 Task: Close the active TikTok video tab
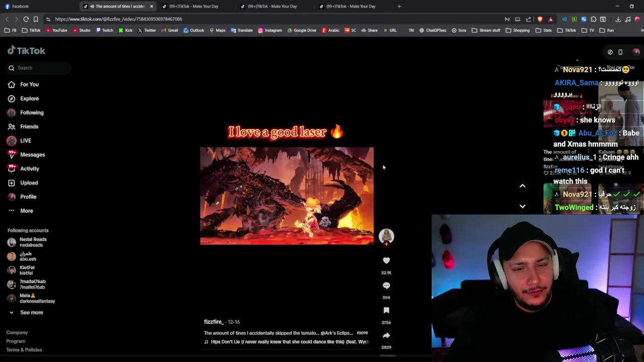point(151,7)
